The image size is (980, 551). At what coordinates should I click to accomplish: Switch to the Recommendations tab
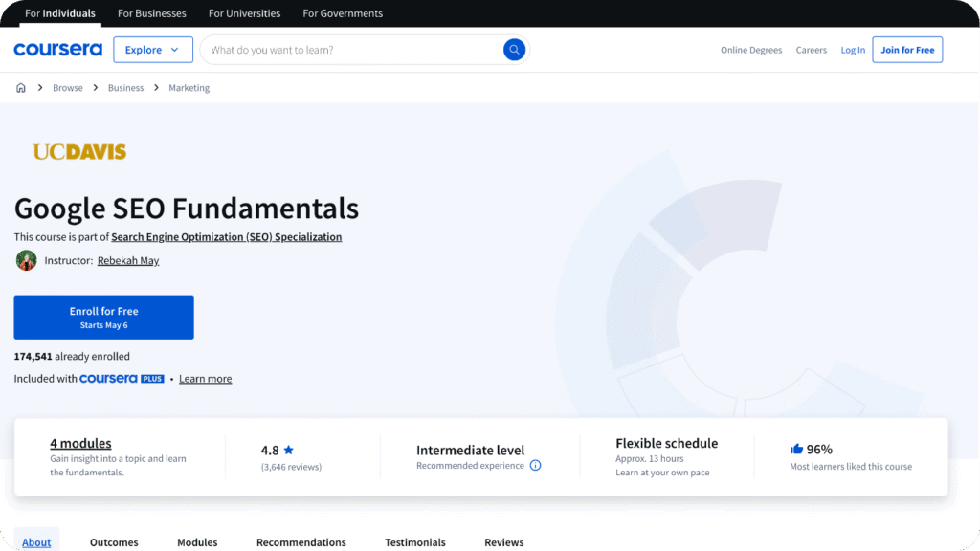click(x=301, y=541)
